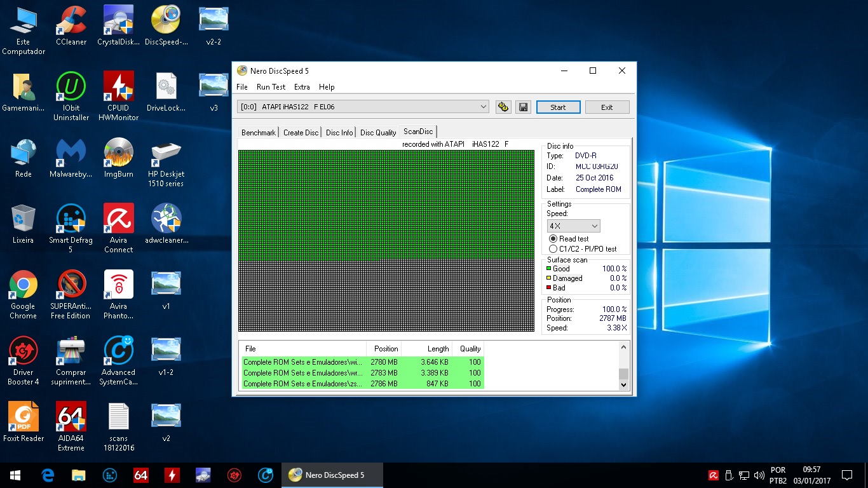Click the Quality column header
The width and height of the screenshot is (868, 488).
tap(470, 349)
